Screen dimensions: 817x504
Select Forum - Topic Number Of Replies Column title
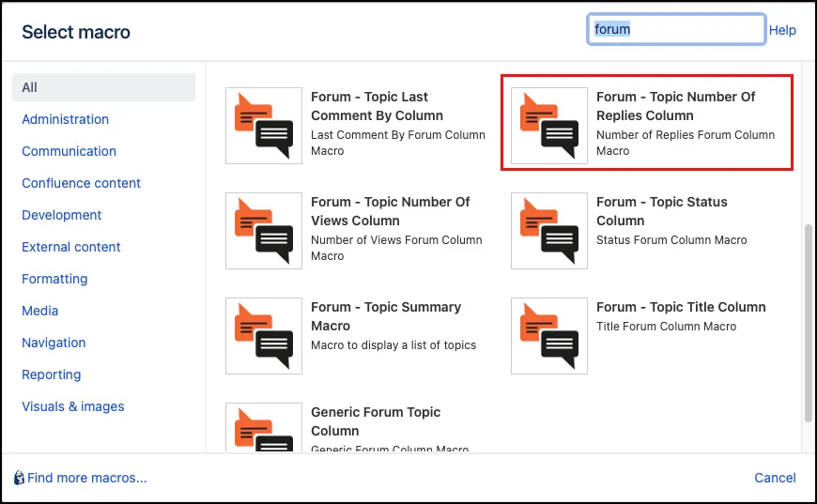coord(675,106)
